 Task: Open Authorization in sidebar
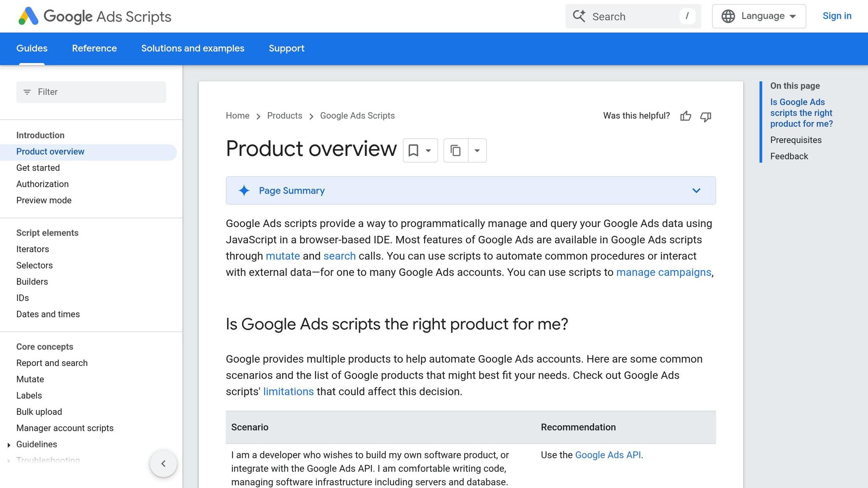click(x=42, y=184)
